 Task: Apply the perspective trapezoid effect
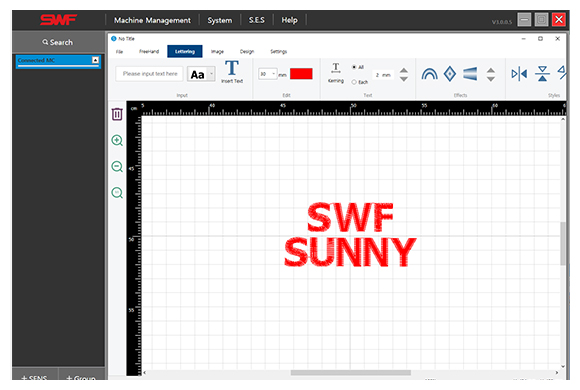(x=470, y=74)
